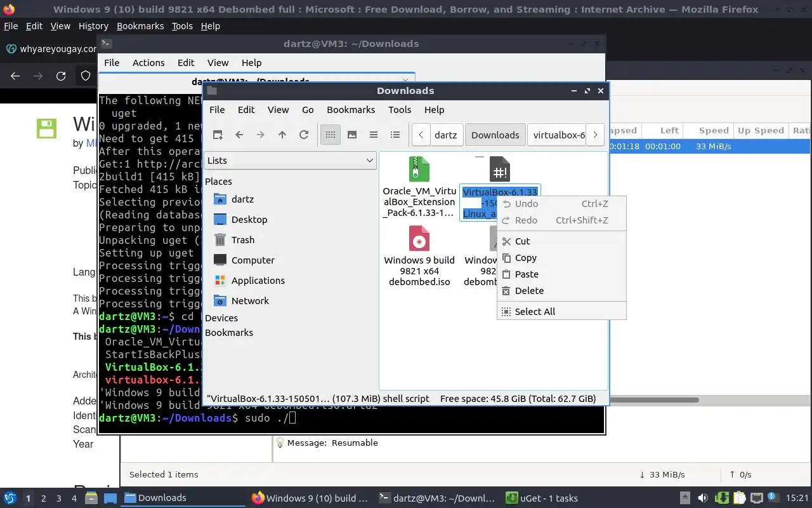Click Firefox shield tracking protection icon

tap(86, 76)
